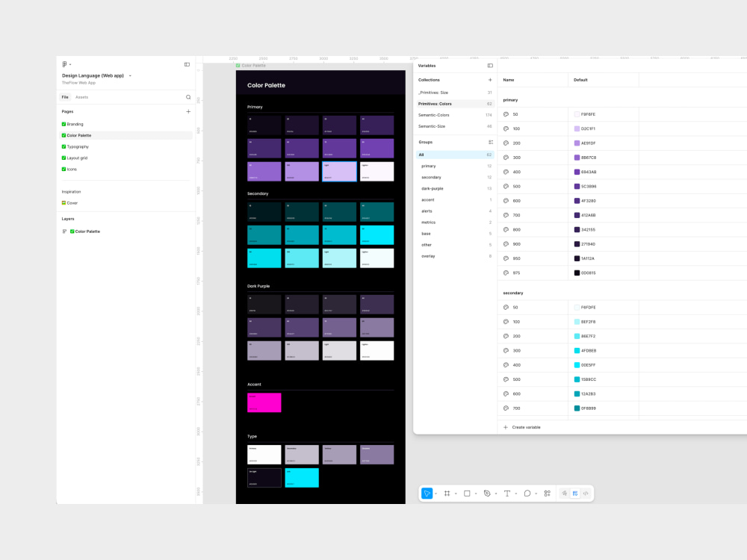Toggle Variables panel sidebar icon

pyautogui.click(x=490, y=66)
